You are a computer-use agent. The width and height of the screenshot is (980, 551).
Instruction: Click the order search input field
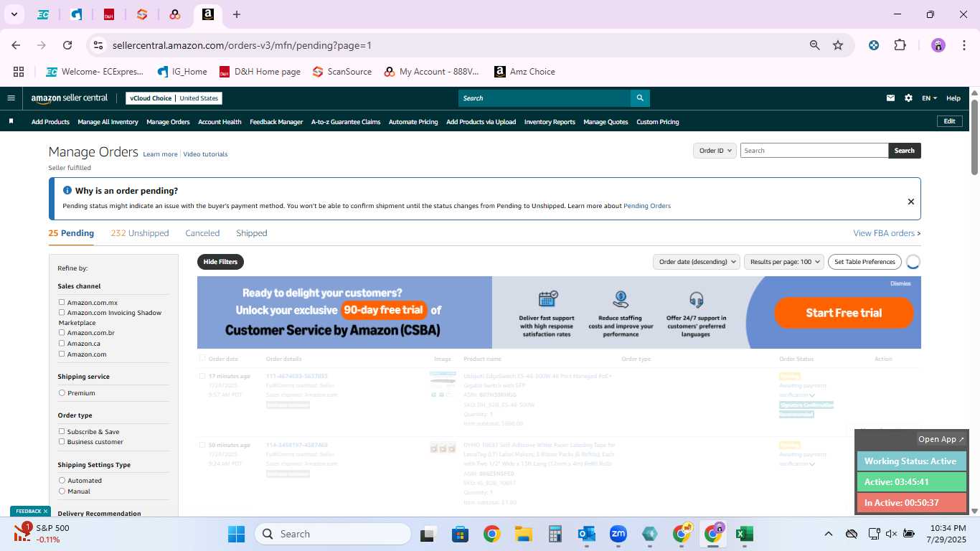814,151
